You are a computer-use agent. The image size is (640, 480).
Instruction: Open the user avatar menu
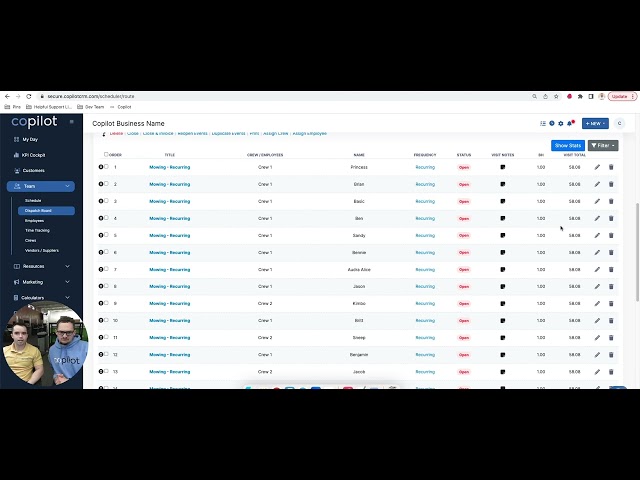[619, 123]
